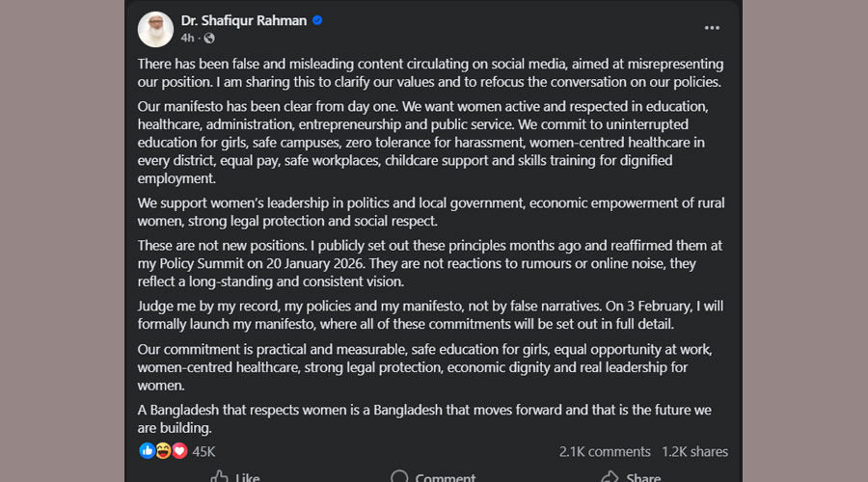Open the 2.1K comments list

coord(605,451)
